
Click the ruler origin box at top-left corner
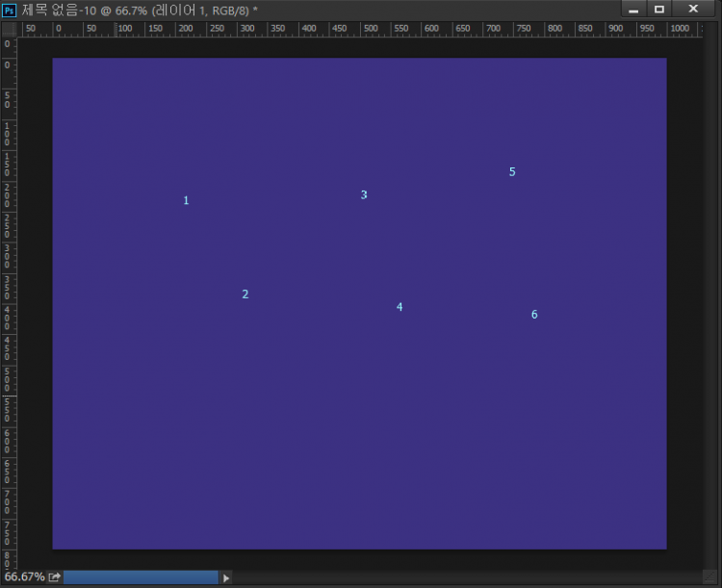pyautogui.click(x=9, y=30)
